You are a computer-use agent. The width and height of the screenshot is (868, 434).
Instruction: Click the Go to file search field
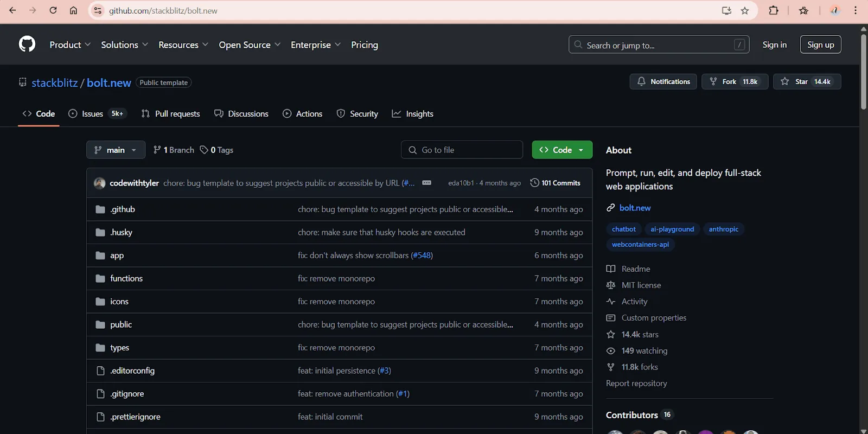pyautogui.click(x=462, y=150)
